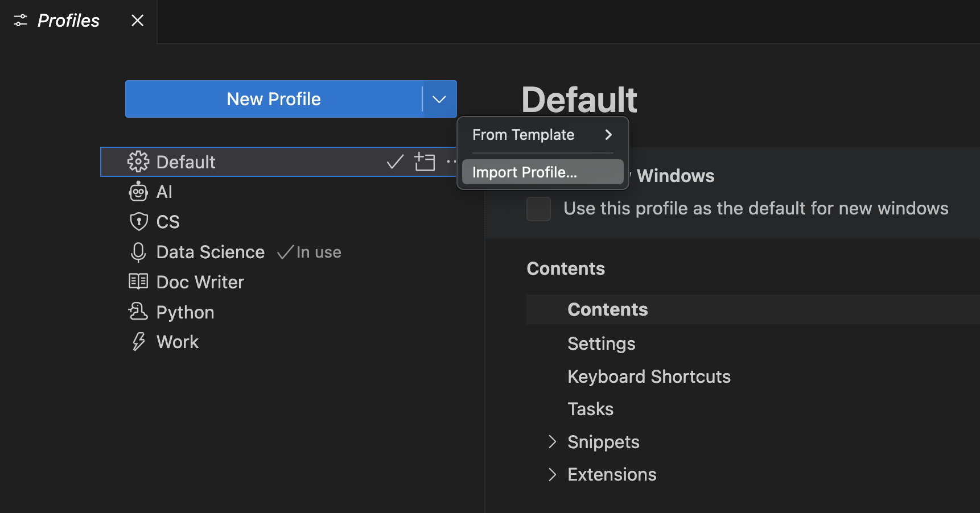Select the gear icon beside Default profile
The width and height of the screenshot is (980, 513).
coord(138,162)
